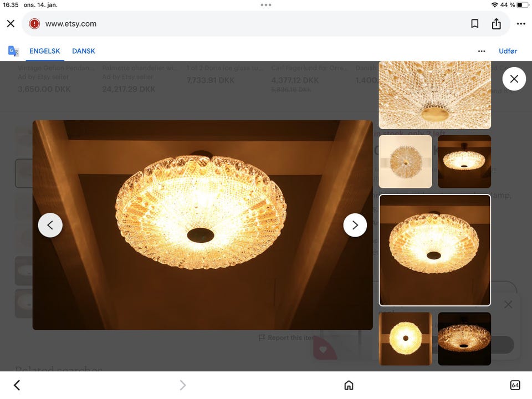Select the small lit lamp ceiling thumbnail
Viewport: 532px width, 399px height.
[x=464, y=161]
